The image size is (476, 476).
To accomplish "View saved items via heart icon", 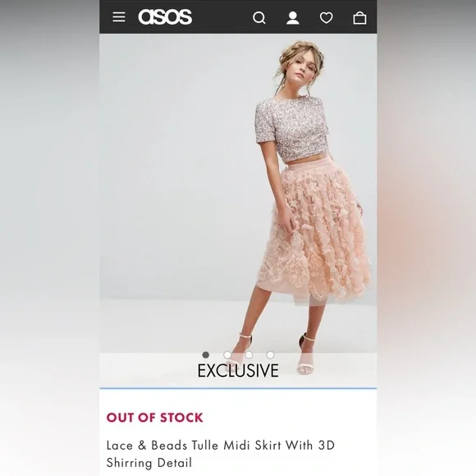I will pos(327,17).
